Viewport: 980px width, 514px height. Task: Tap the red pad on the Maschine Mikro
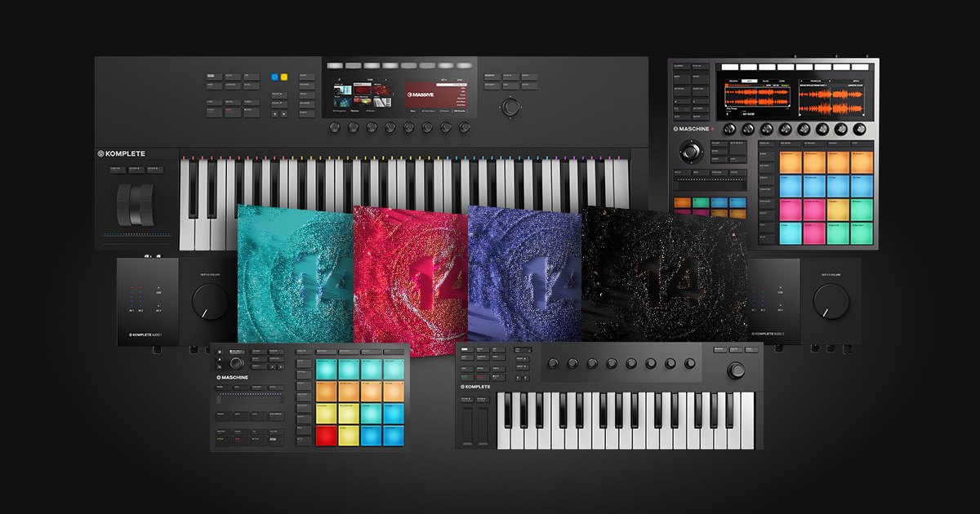(x=326, y=436)
